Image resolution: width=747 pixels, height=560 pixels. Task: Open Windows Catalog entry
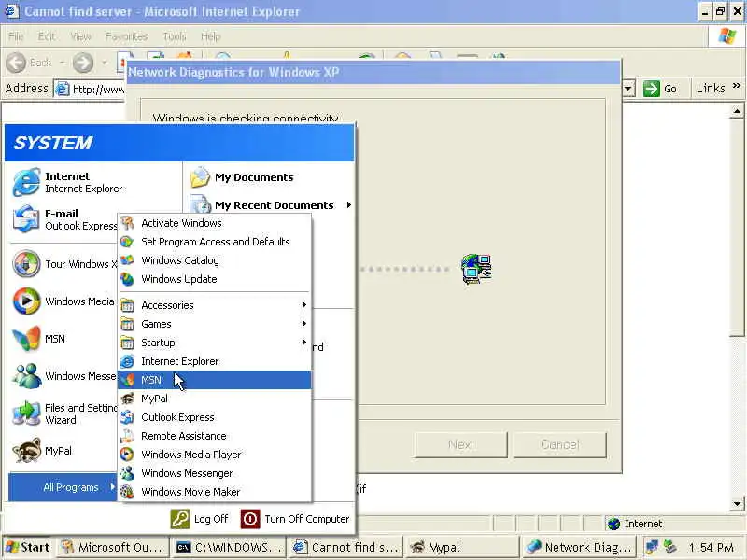[x=215, y=260]
